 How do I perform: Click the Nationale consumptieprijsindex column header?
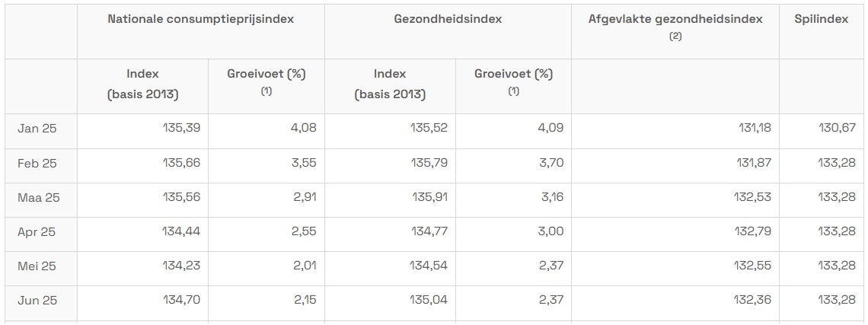click(x=200, y=19)
